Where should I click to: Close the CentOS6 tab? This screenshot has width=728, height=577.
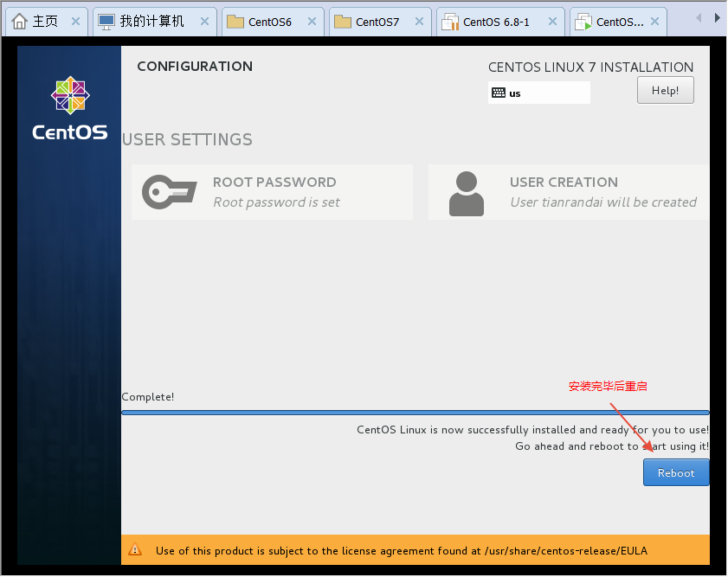(312, 22)
